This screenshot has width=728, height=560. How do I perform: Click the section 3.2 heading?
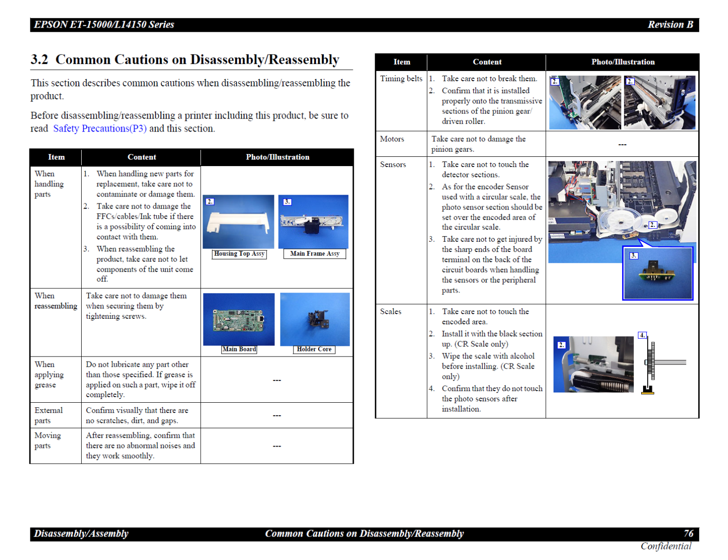tap(185, 60)
